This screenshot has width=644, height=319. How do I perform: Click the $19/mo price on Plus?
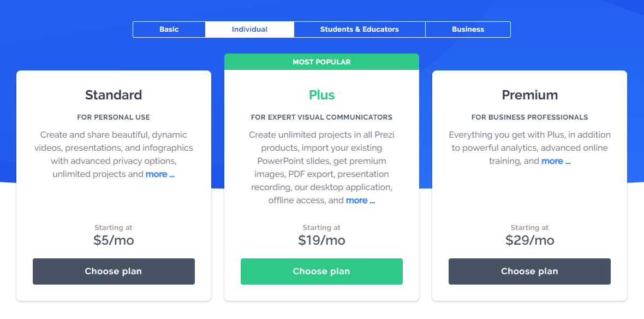pos(321,240)
